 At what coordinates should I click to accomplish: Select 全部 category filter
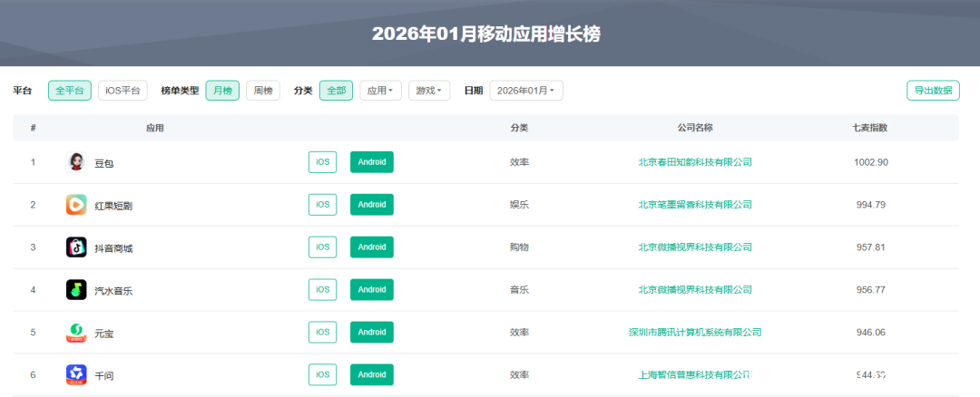tap(337, 91)
